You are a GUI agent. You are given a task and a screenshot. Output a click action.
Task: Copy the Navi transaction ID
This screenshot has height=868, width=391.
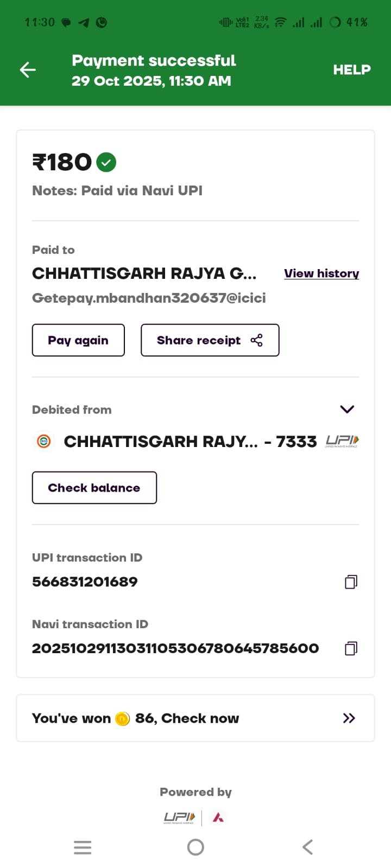click(351, 648)
